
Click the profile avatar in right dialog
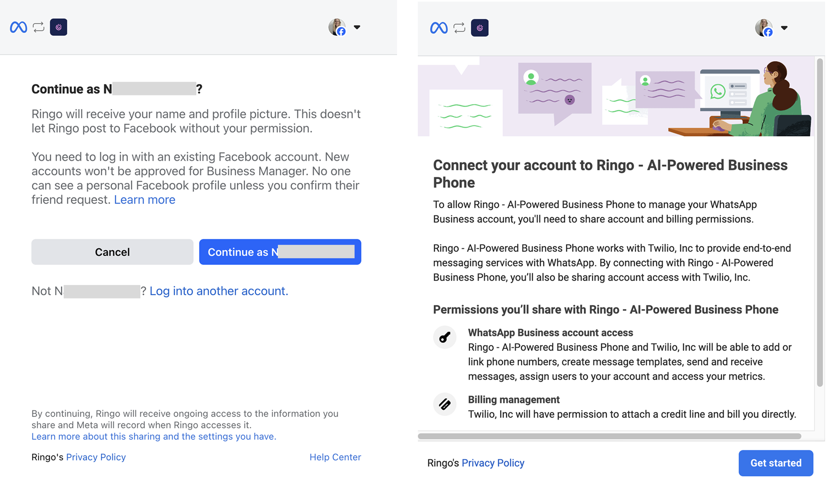(764, 28)
